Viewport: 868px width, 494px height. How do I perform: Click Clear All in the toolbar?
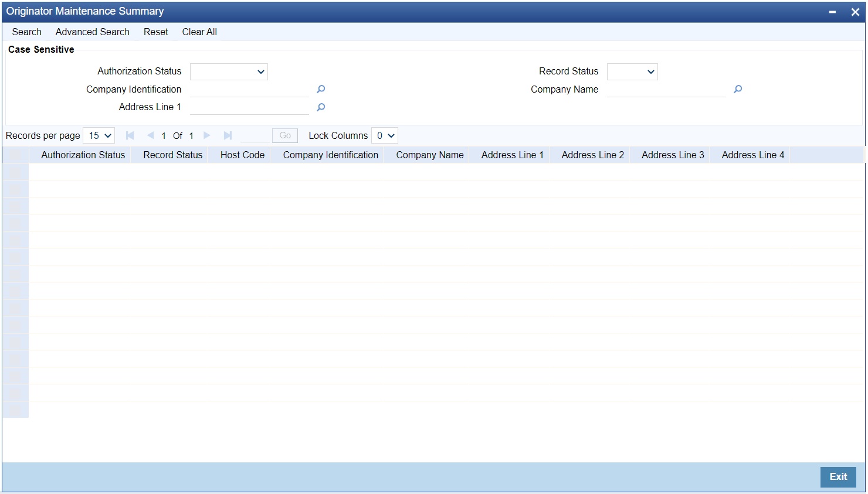pos(199,32)
